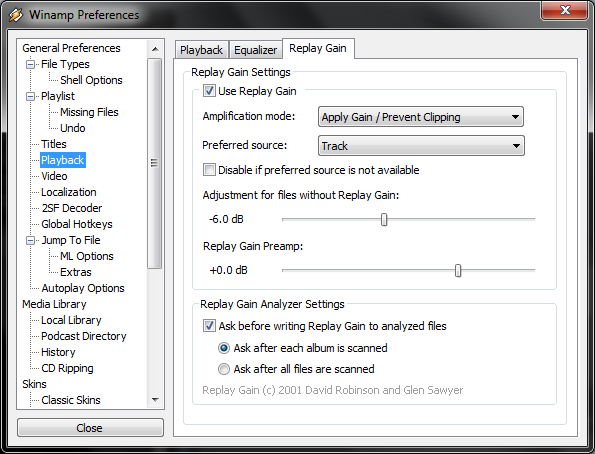The height and width of the screenshot is (454, 595).
Task: Collapse the File Types tree node
Action: (30, 65)
